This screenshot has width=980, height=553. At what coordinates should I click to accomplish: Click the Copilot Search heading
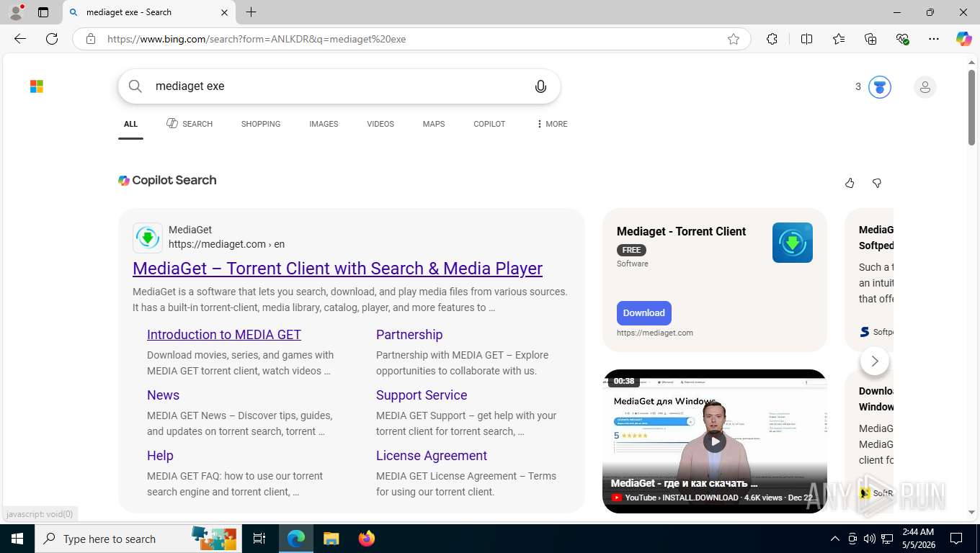coord(167,180)
